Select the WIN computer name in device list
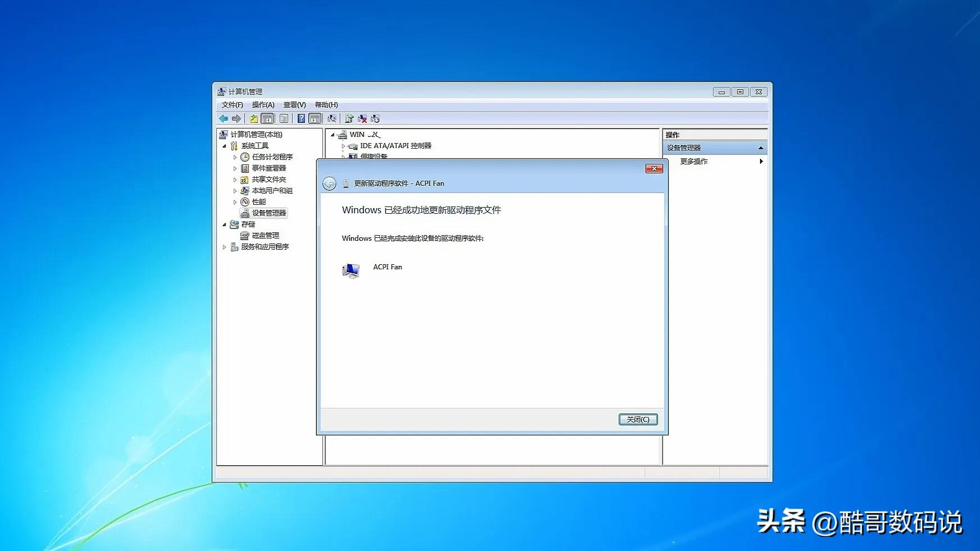This screenshot has width=980, height=551. (365, 135)
